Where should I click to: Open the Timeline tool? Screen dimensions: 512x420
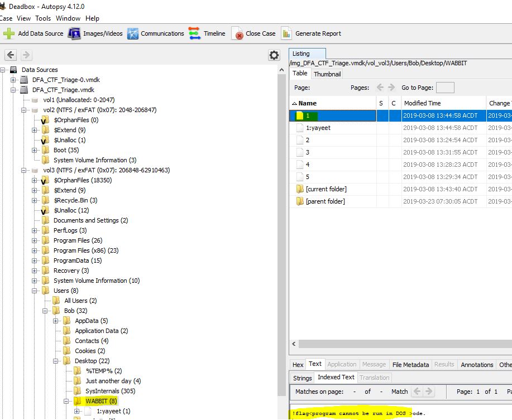click(x=194, y=33)
